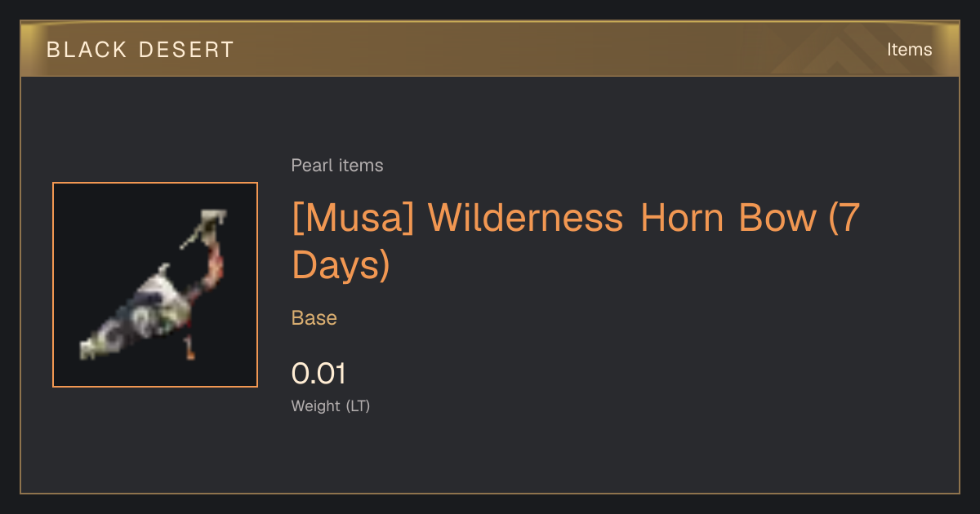Click the word Wilderness in the title

[527, 218]
